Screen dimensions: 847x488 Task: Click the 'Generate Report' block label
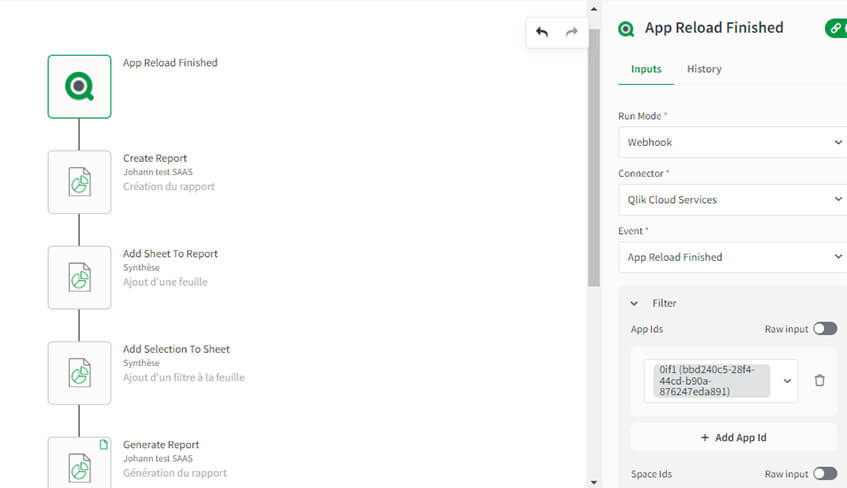(161, 445)
